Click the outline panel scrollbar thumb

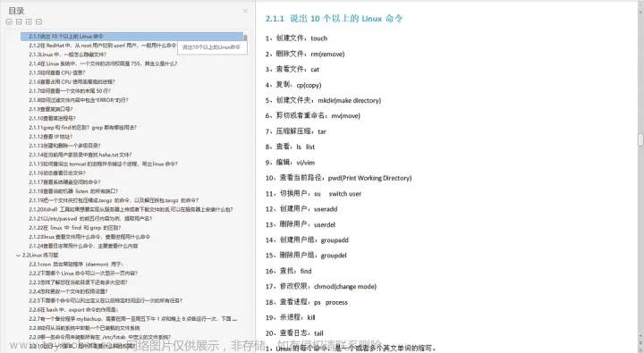(x=245, y=38)
